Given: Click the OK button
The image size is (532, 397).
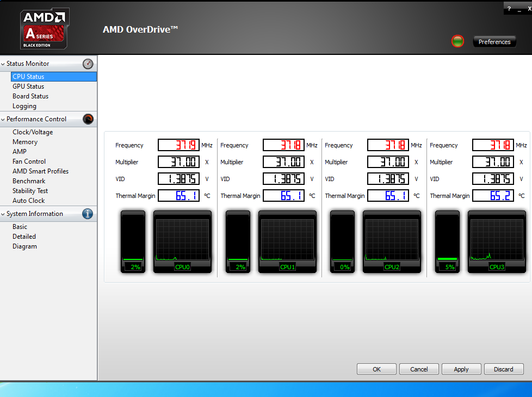Looking at the screenshot, I should point(376,369).
